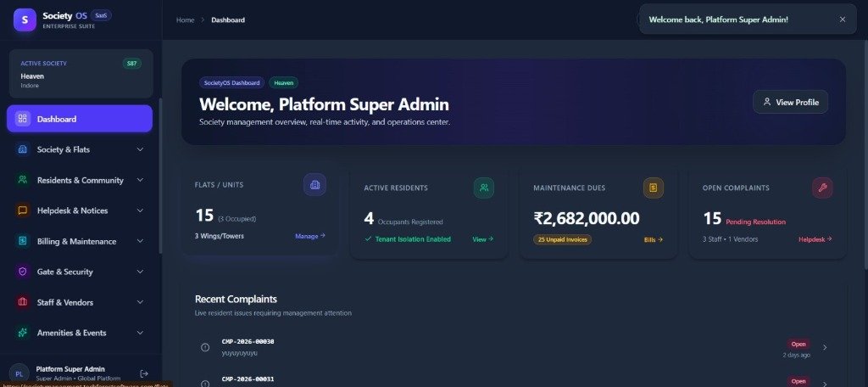Click the Open Complaints wrench card icon
This screenshot has width=868, height=387.
pyautogui.click(x=822, y=188)
